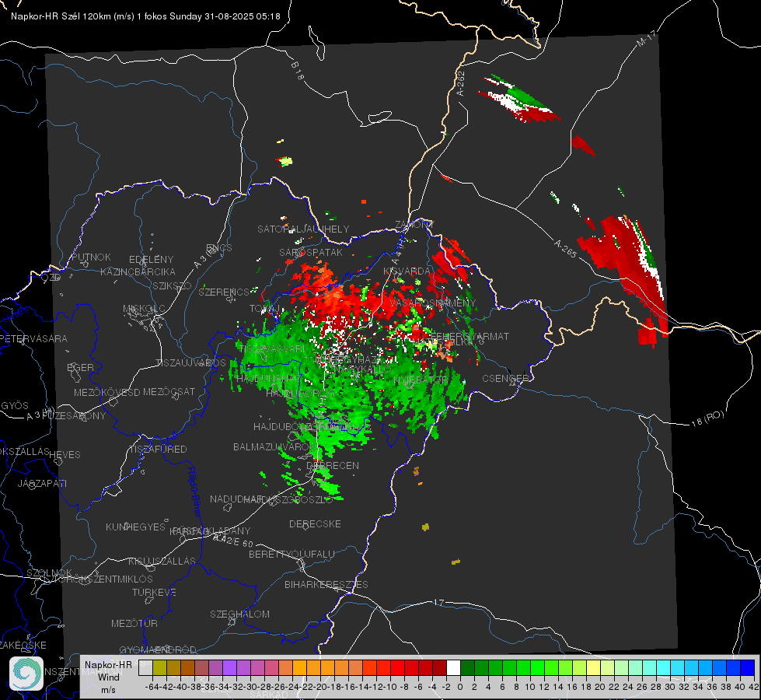
Task: Click the EDELENY label
Action: tap(152, 259)
